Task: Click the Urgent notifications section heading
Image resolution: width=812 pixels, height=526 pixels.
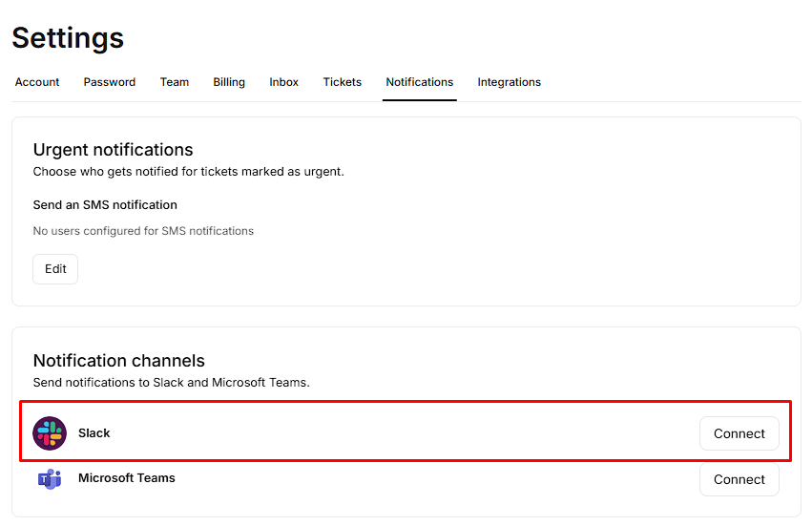Action: click(x=113, y=150)
